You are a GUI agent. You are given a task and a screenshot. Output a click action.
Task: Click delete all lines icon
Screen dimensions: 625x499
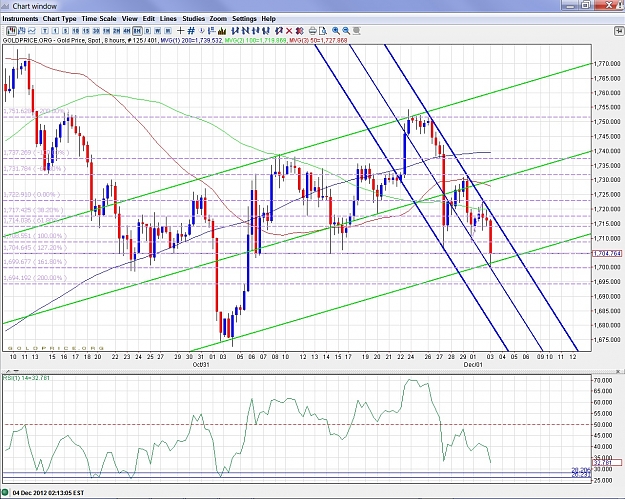pyautogui.click(x=300, y=31)
